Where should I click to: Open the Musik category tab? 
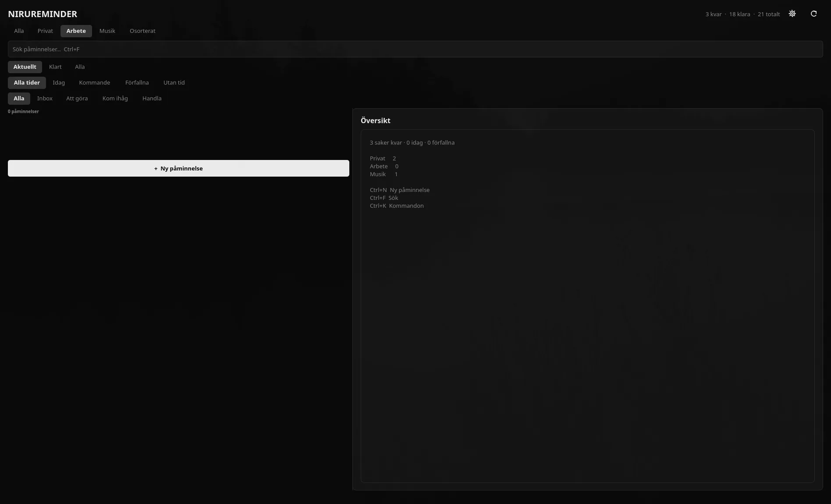tap(107, 31)
